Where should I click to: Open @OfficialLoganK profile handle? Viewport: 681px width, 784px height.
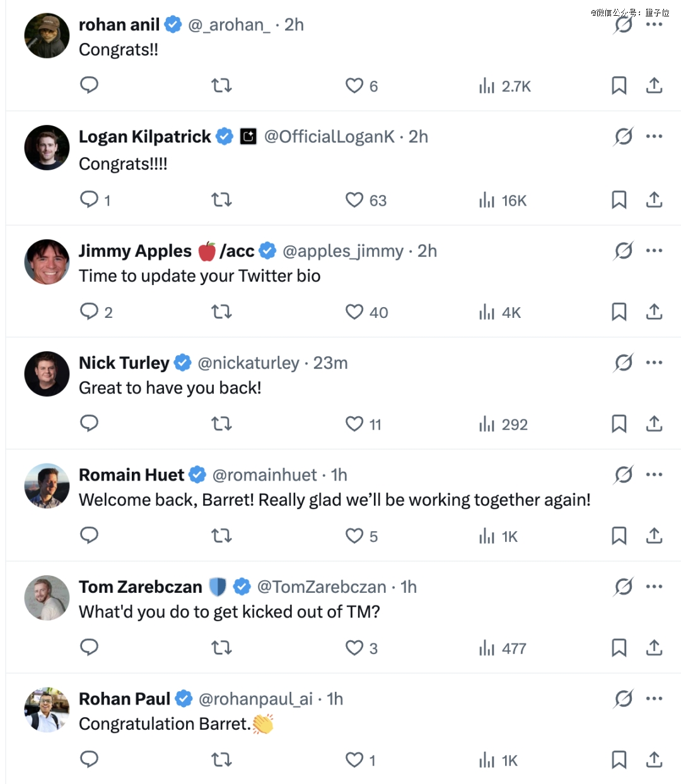pos(329,137)
